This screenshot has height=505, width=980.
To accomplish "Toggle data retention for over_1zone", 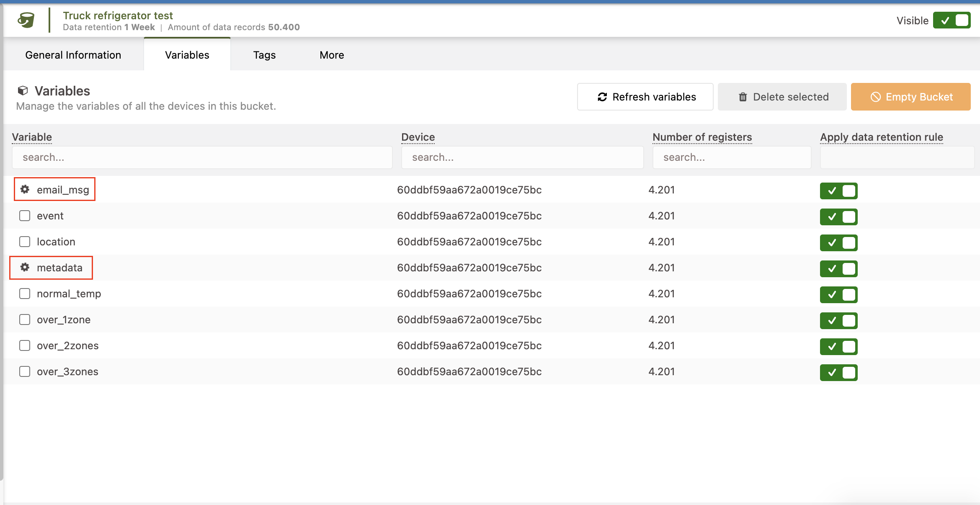I will pos(838,321).
